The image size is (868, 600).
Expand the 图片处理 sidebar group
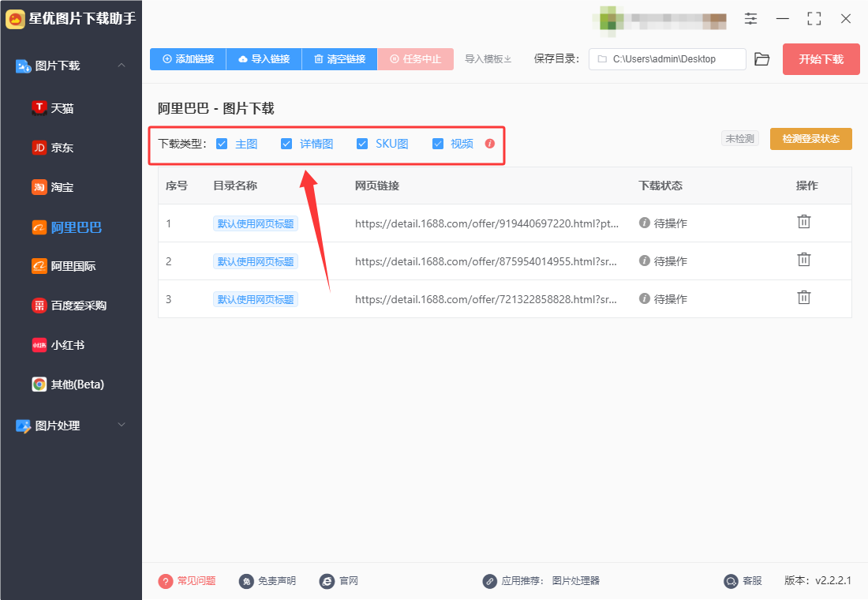tap(122, 425)
